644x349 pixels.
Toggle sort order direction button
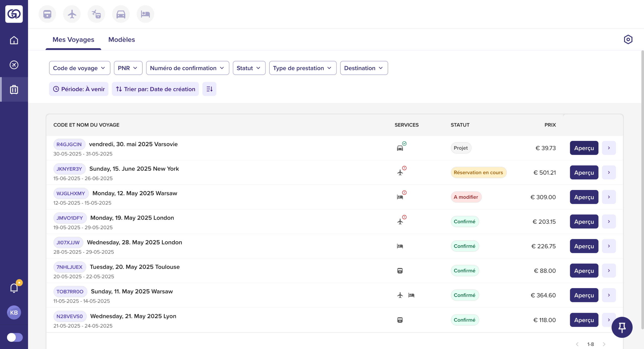209,89
